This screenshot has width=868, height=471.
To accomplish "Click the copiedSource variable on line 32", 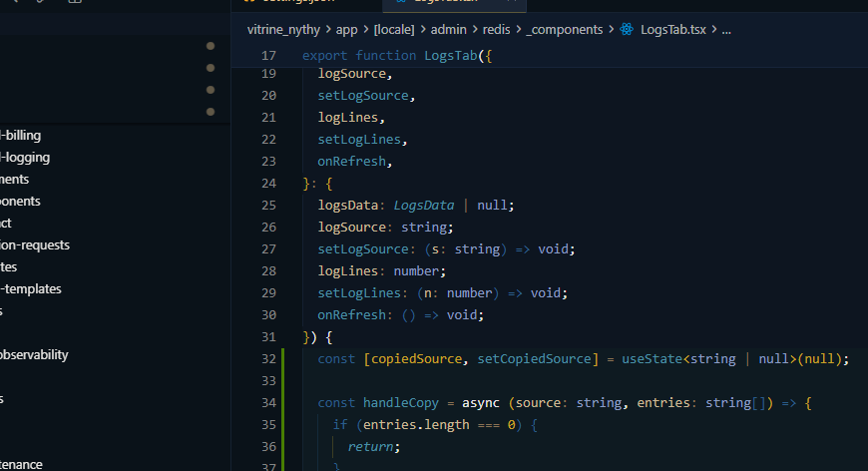I will [416, 358].
